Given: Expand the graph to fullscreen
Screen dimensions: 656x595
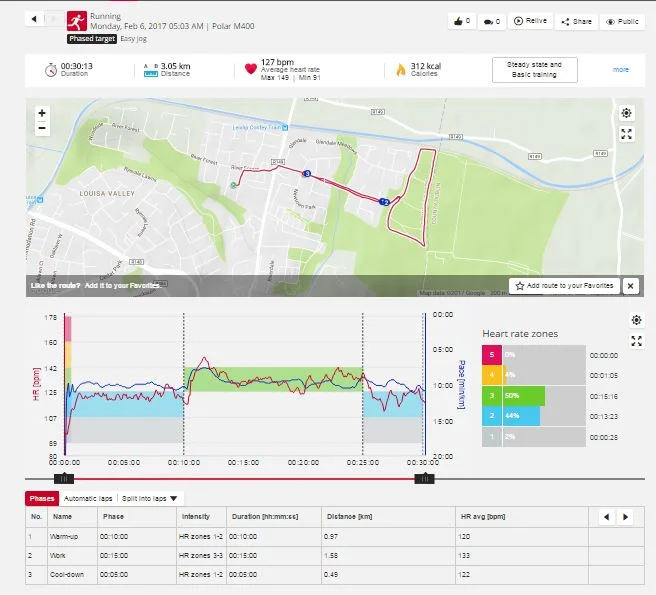Looking at the screenshot, I should (x=636, y=341).
